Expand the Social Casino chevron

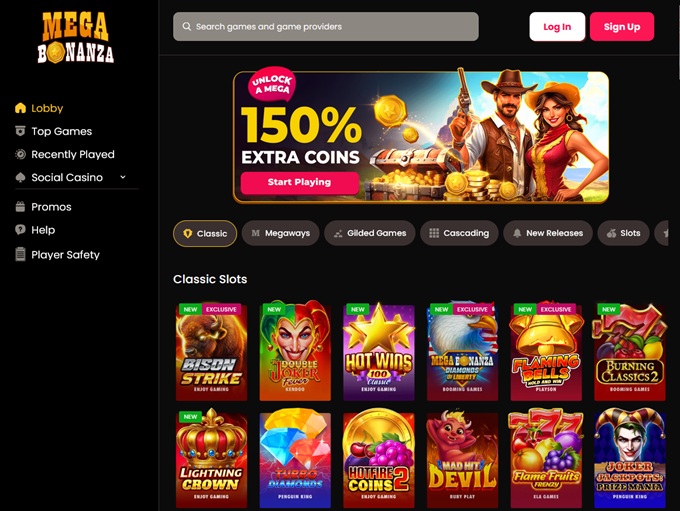[123, 177]
